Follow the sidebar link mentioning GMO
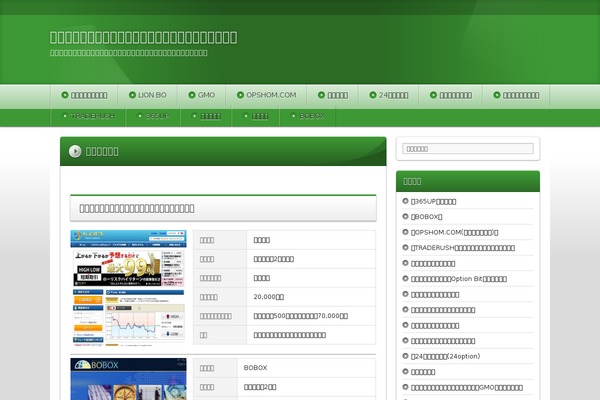Screen dimensions: 600x400 tap(466, 387)
